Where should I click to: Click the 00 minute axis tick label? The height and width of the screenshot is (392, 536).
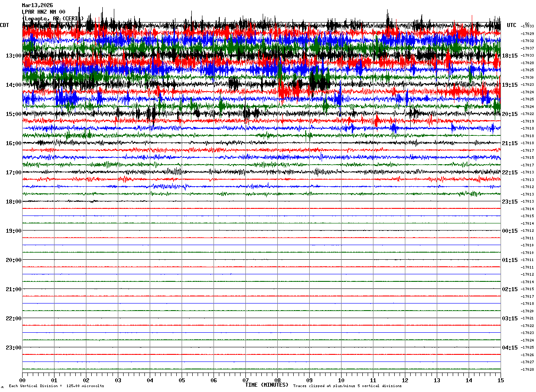point(23,380)
